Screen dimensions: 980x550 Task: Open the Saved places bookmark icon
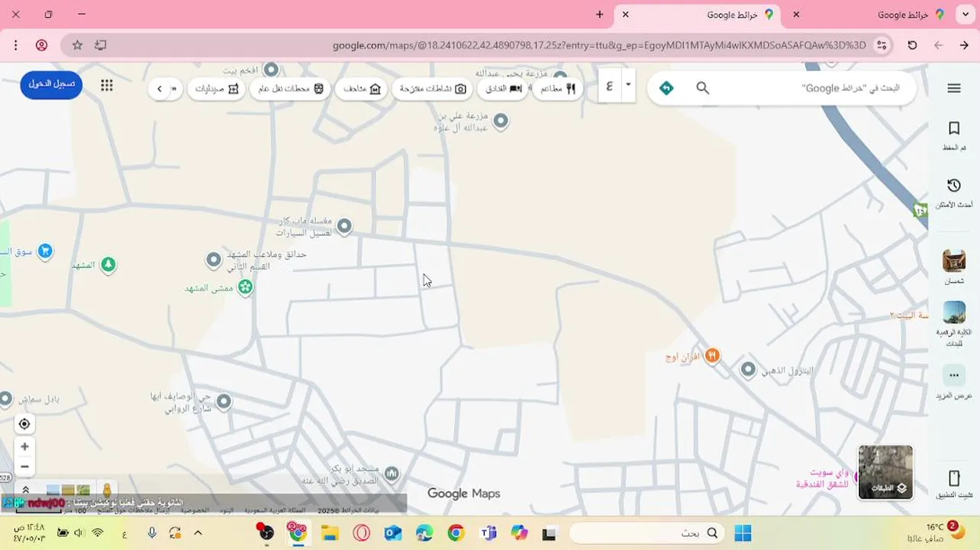point(953,128)
